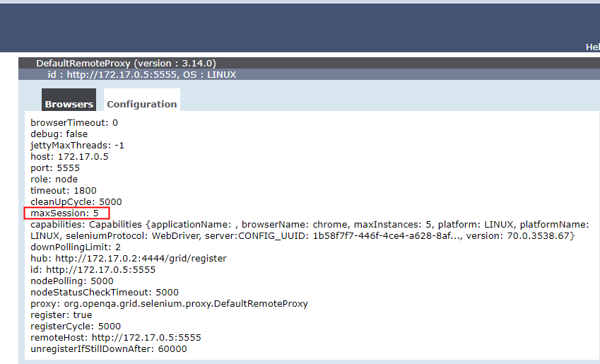Select the capabilities browserName chrome line
This screenshot has height=364, width=600.
tap(310, 224)
